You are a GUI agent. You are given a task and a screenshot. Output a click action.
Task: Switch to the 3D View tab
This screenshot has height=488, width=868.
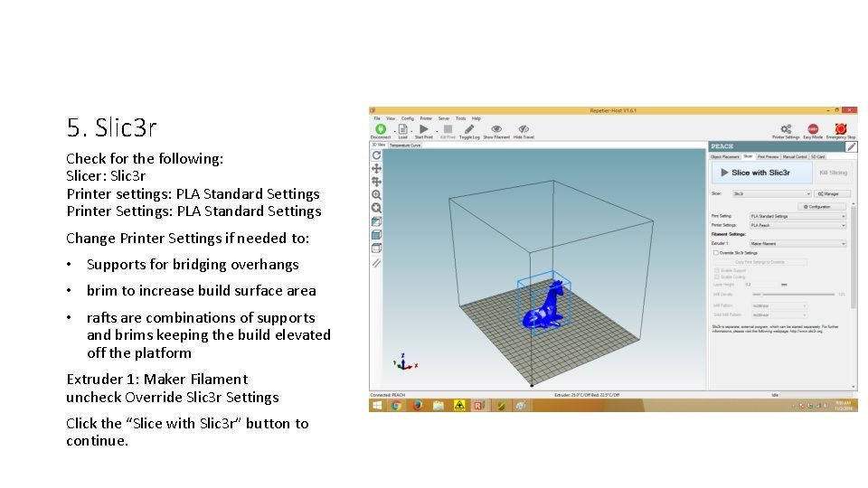point(379,145)
